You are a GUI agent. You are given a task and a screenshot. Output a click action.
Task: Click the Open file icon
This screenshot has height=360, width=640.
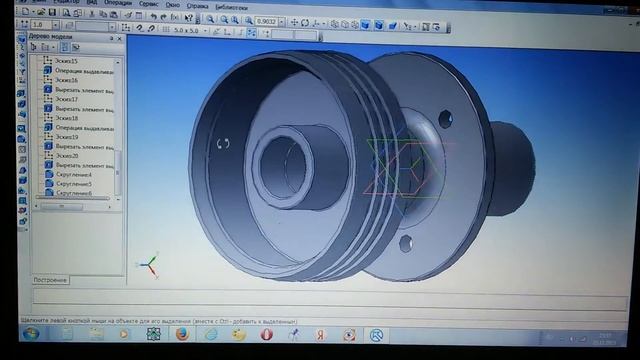pyautogui.click(x=41, y=13)
